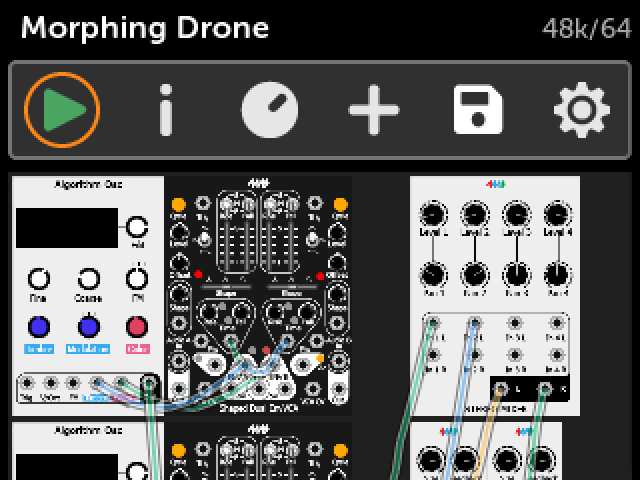
Task: Select left Shape knob on top EnvVCA
Action: point(179,294)
